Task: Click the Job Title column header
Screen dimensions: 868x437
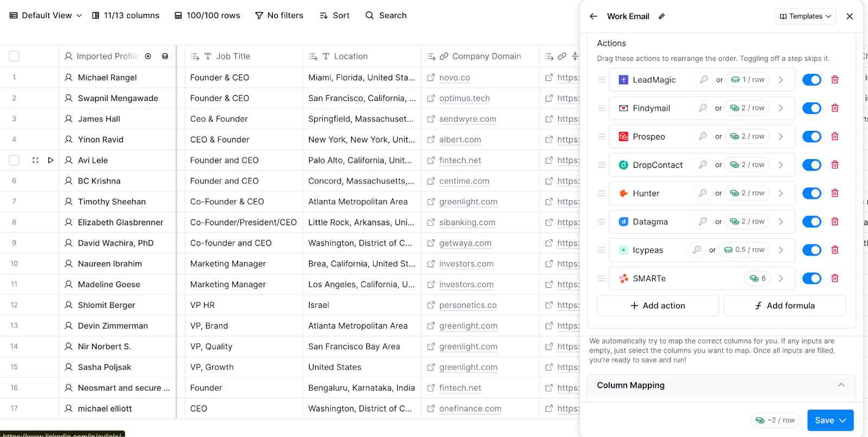Action: pyautogui.click(x=244, y=56)
